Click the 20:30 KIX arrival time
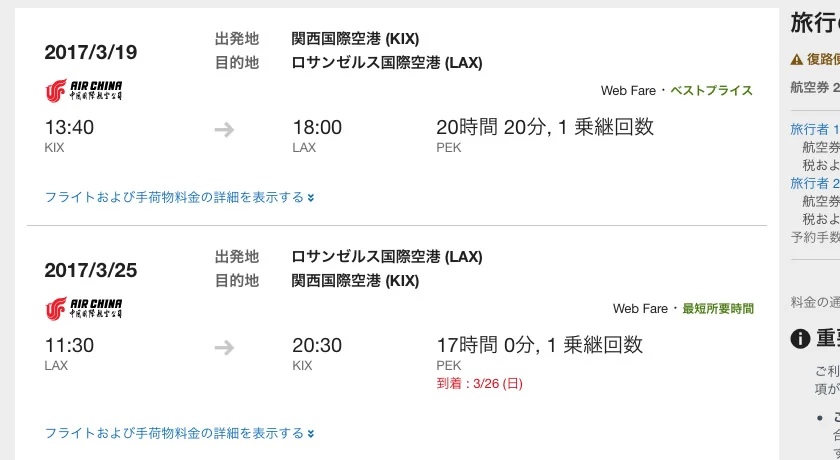This screenshot has height=460, width=840. pos(317,346)
